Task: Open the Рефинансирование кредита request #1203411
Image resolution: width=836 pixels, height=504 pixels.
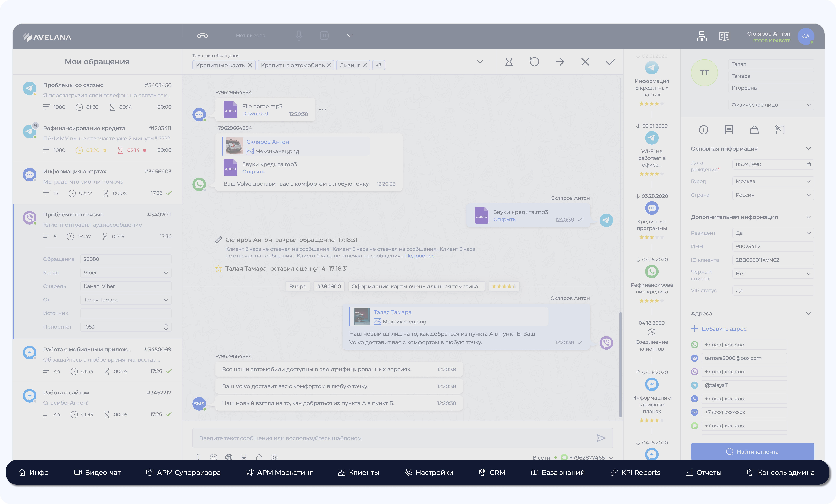Action: [x=97, y=139]
